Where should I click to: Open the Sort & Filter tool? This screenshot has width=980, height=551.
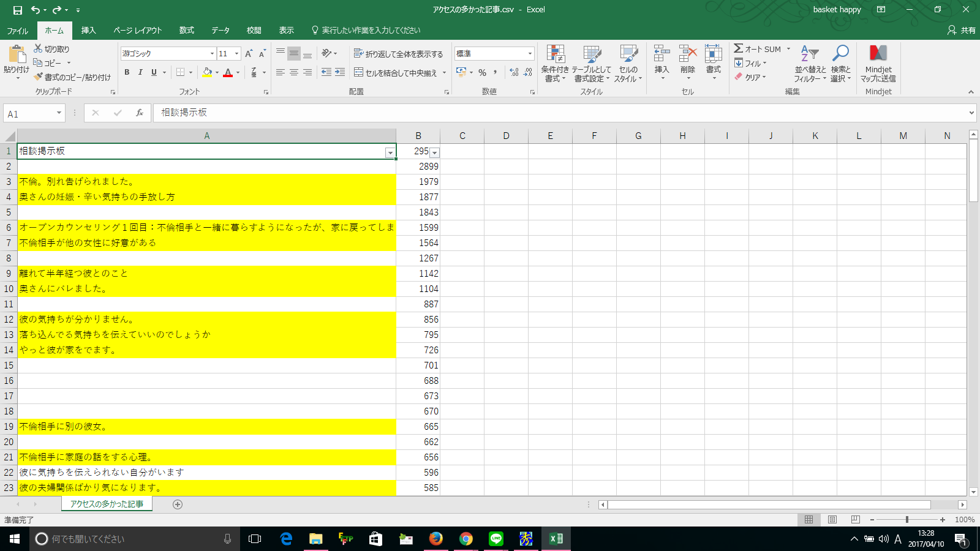pos(810,55)
